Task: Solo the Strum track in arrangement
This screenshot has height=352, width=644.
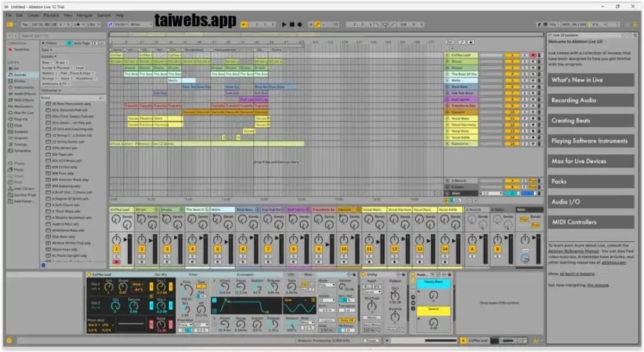Action: (x=525, y=61)
